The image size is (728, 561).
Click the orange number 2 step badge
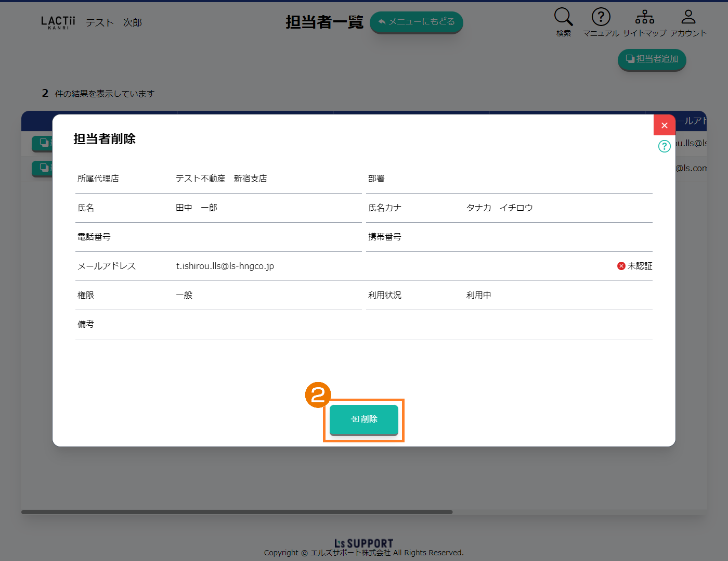(x=318, y=395)
